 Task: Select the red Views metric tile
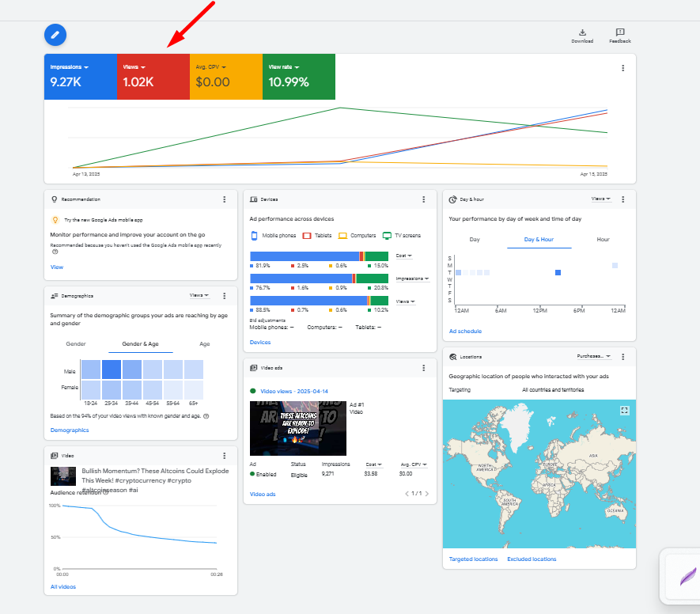(x=153, y=77)
